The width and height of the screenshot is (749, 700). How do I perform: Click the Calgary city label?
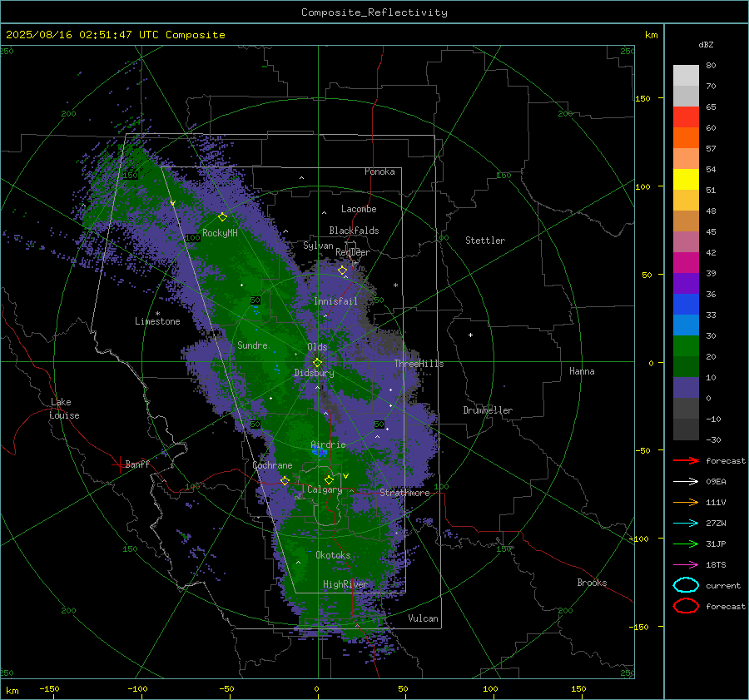pos(325,489)
